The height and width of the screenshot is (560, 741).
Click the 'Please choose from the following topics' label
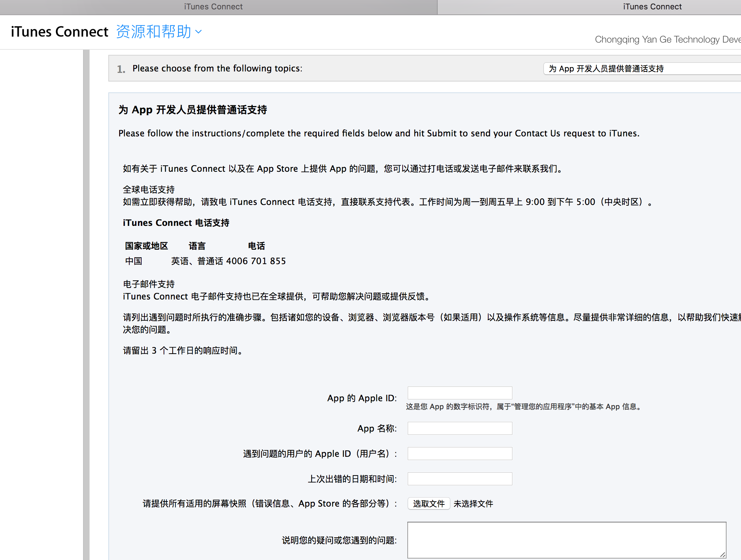[x=217, y=68]
